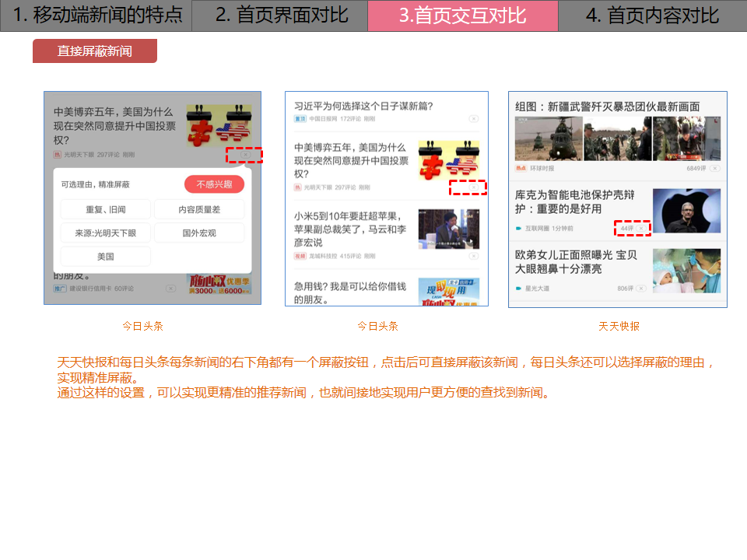Screen dimensions: 747x560
Task: Click the X icon on the 小米 news row
Action: (x=474, y=256)
